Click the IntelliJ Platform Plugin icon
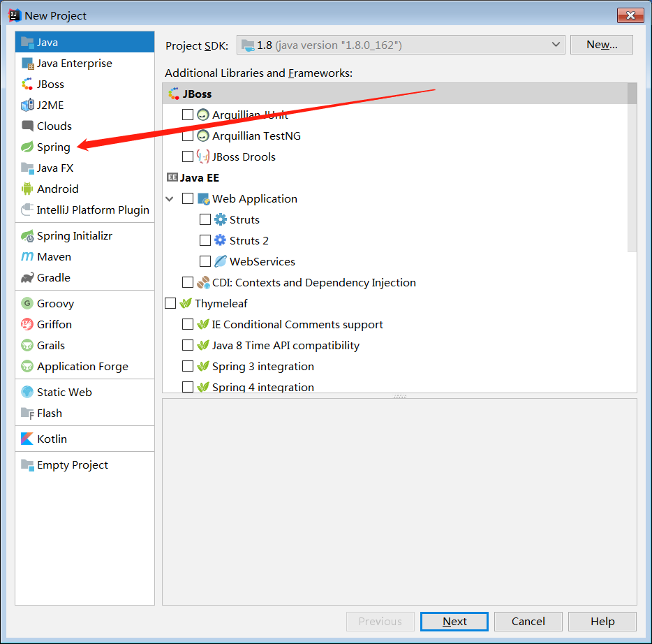652x644 pixels. (x=27, y=210)
